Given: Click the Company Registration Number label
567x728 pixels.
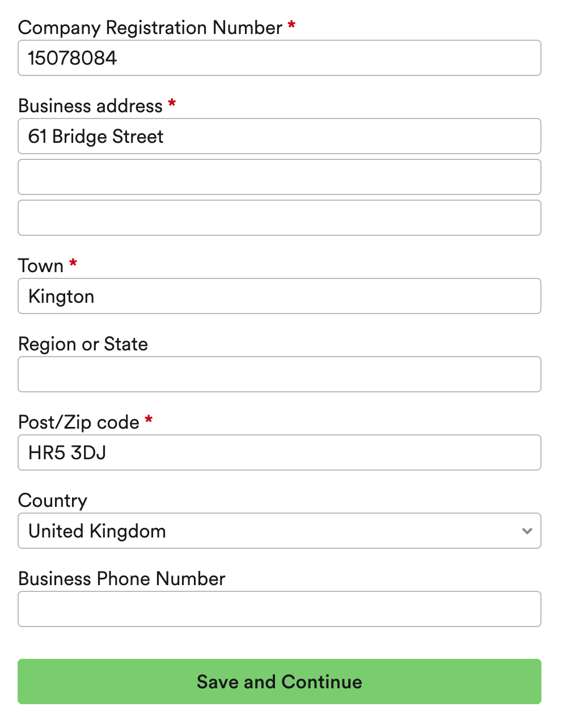Looking at the screenshot, I should (x=150, y=28).
